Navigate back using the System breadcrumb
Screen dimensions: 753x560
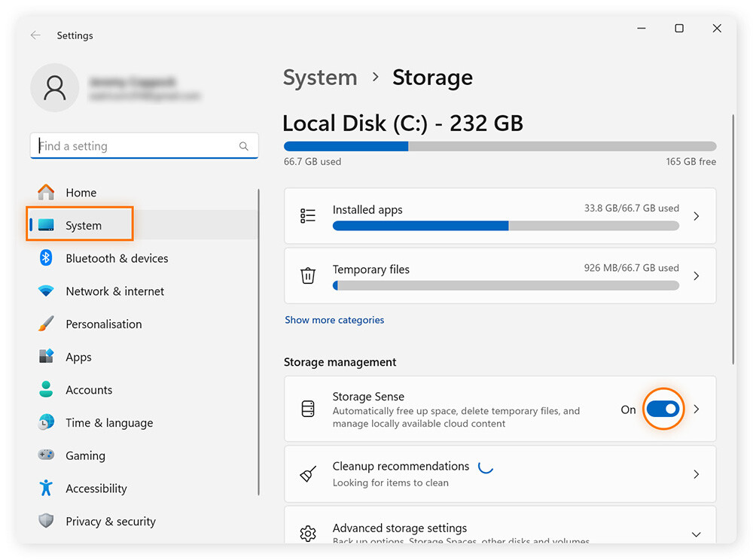pos(320,78)
